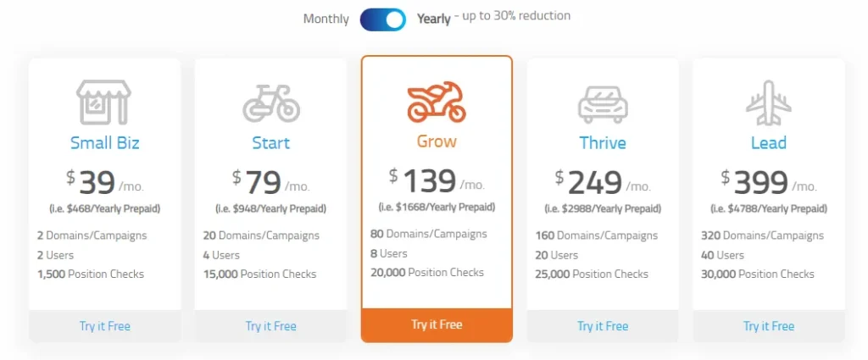Toggle the Monthly/Yearly billing switch
This screenshot has width=868, height=360.
(383, 19)
